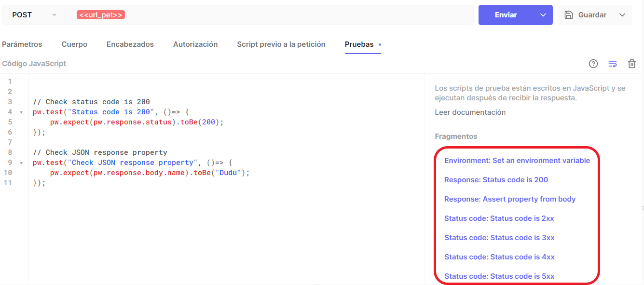Screen dimensions: 644x285
Task: Switch to the Parámetros tab
Action: click(22, 44)
